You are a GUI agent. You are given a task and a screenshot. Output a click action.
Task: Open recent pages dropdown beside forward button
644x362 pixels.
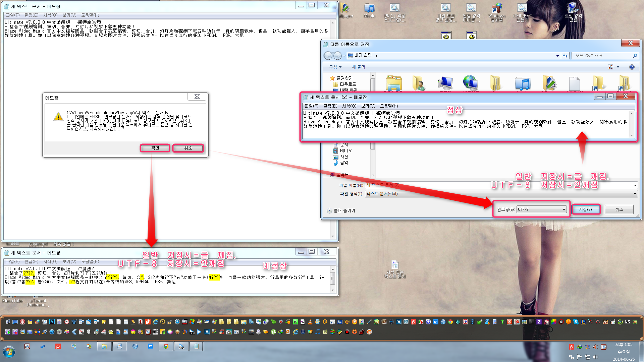point(344,56)
